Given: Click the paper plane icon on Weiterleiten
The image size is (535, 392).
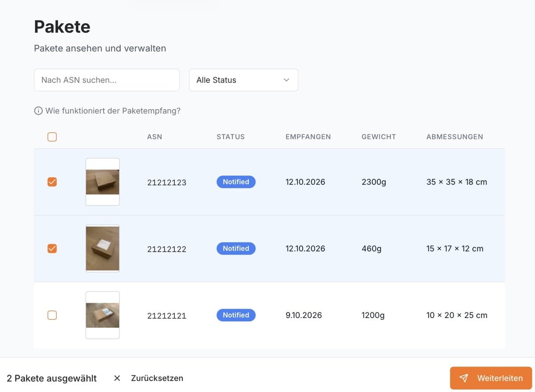Looking at the screenshot, I should click(464, 378).
